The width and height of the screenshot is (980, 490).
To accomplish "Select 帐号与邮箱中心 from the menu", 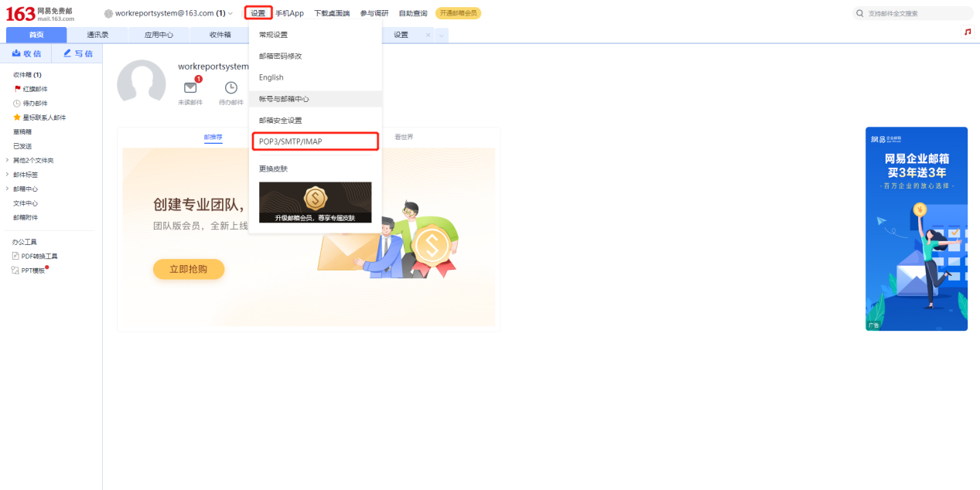I will coord(315,99).
